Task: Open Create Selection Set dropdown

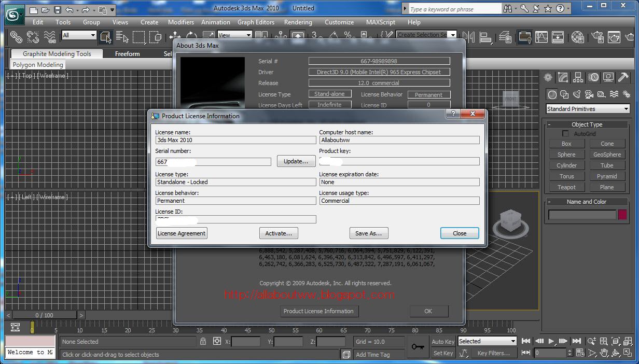Action: point(426,35)
